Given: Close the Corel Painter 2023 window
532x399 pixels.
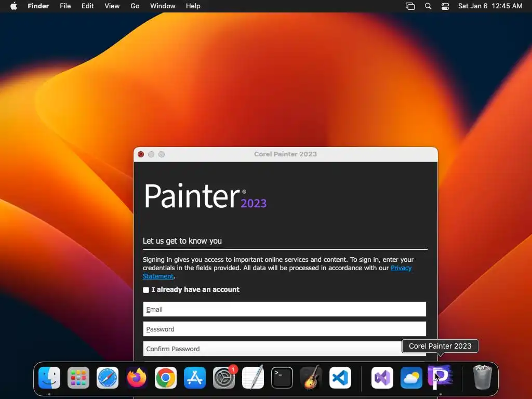Looking at the screenshot, I should click(141, 154).
